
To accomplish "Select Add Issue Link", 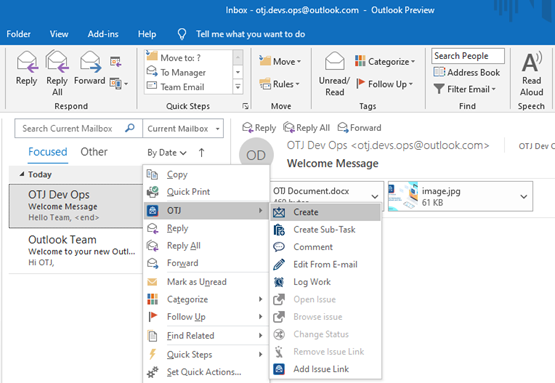I will (326, 369).
